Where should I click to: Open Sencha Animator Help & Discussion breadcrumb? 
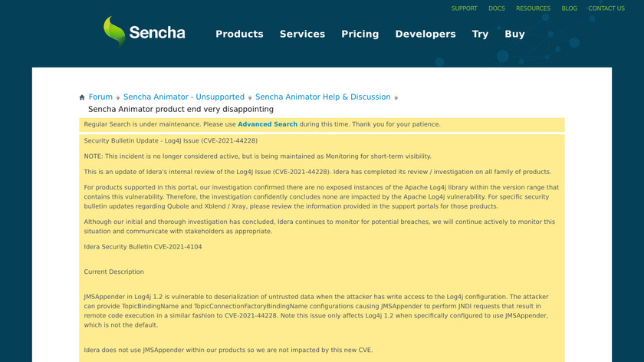323,97
